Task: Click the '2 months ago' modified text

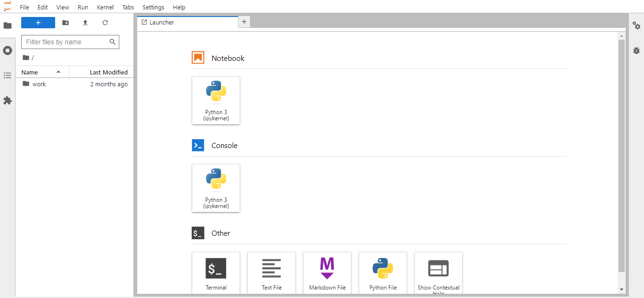Action: (109, 84)
